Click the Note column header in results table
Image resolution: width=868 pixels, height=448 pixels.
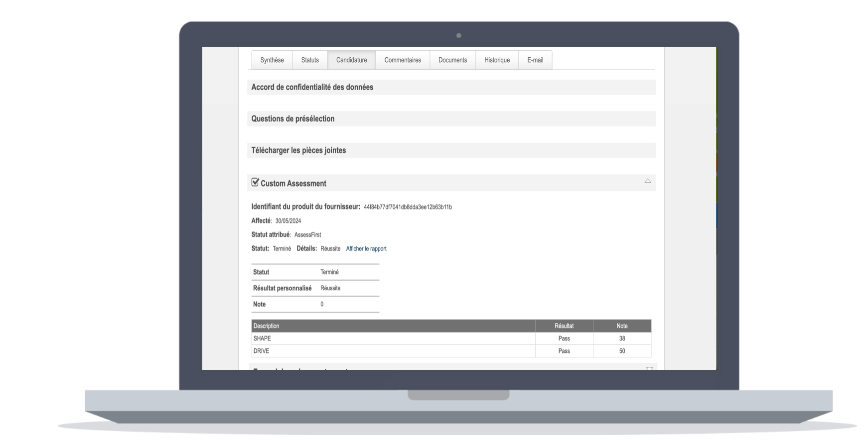click(621, 326)
